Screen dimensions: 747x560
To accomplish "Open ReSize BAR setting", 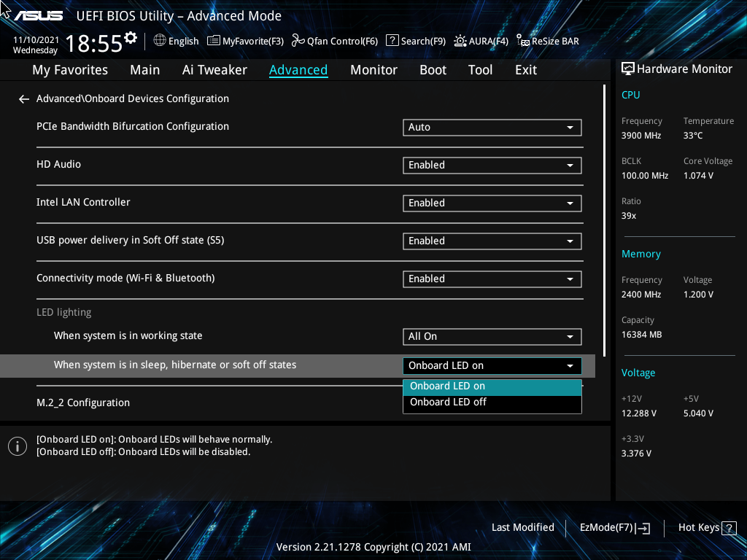I will click(548, 41).
